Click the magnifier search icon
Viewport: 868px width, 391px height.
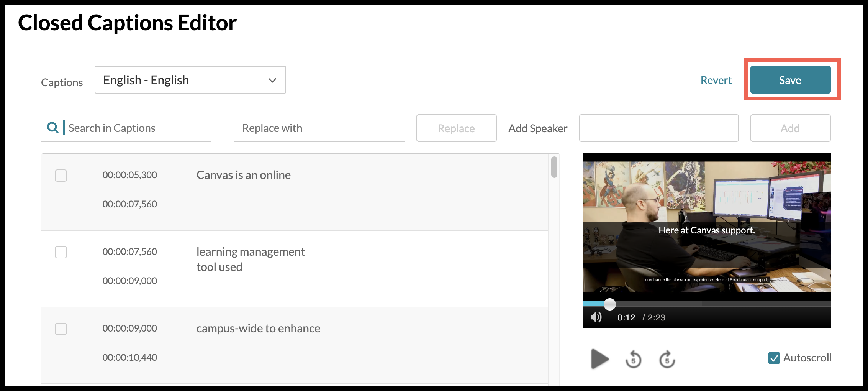pos(52,128)
